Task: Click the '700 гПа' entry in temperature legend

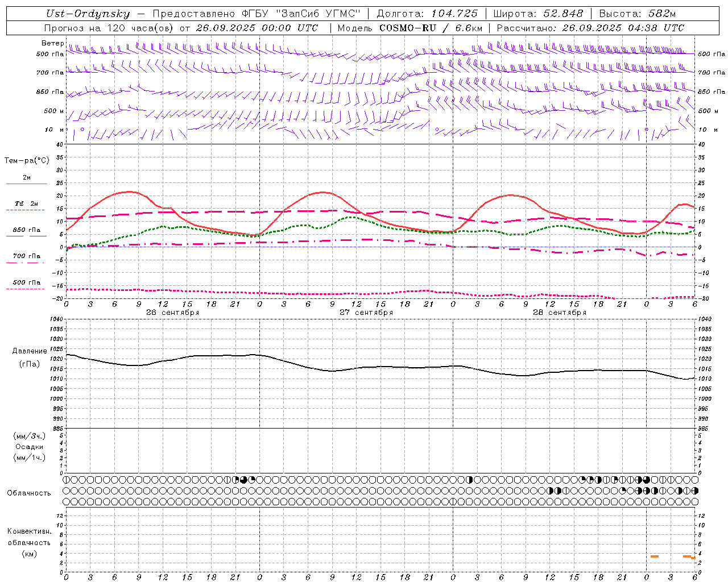Action: click(x=27, y=256)
